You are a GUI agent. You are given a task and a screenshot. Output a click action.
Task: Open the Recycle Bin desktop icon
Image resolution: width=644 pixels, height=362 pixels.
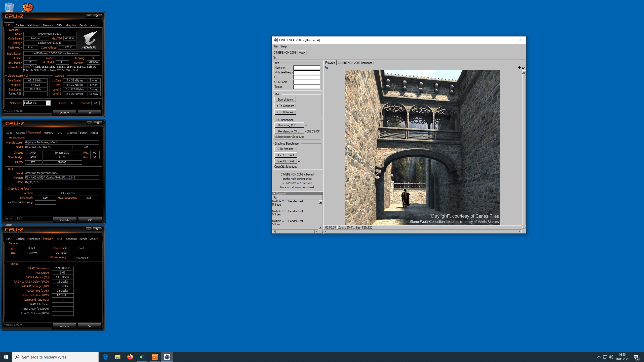(x=9, y=7)
